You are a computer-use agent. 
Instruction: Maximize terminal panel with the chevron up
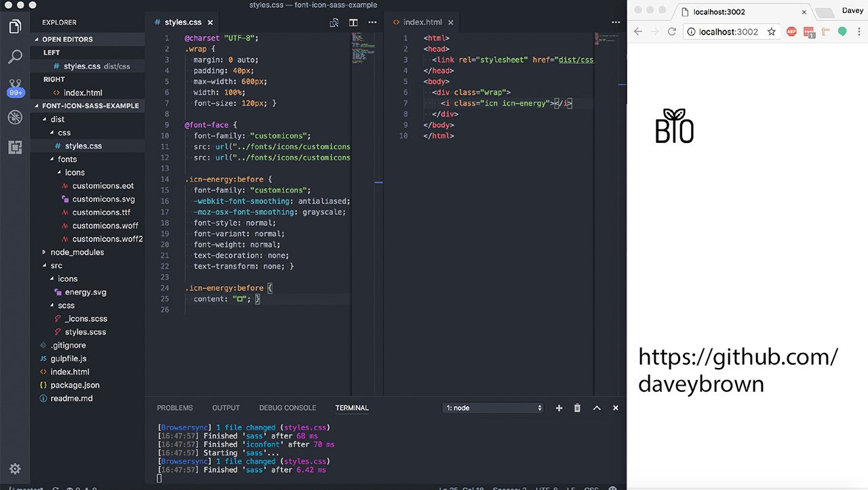click(597, 408)
